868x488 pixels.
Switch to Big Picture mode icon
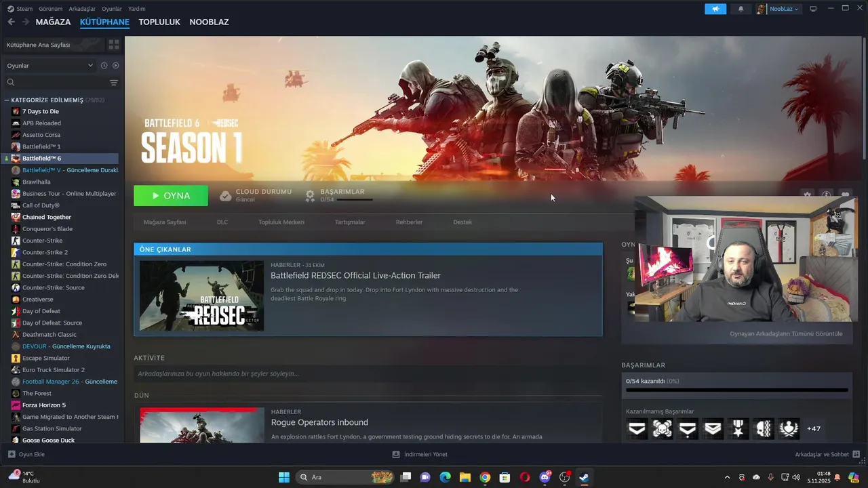(813, 9)
